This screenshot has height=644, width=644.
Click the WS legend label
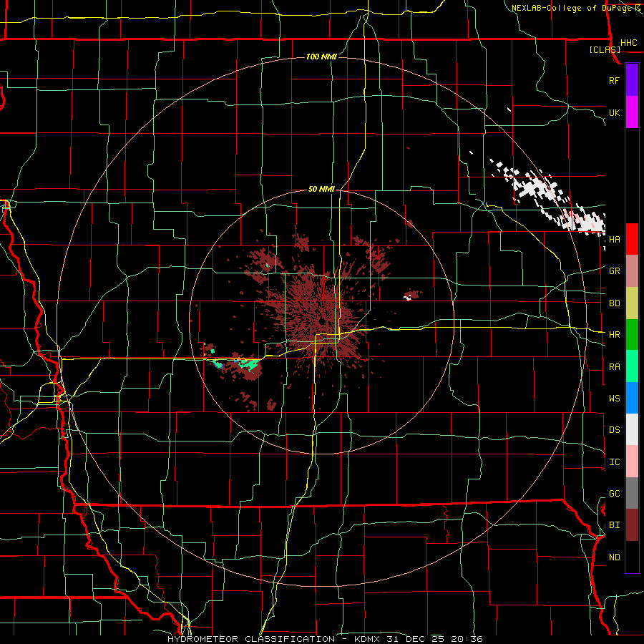coord(614,399)
